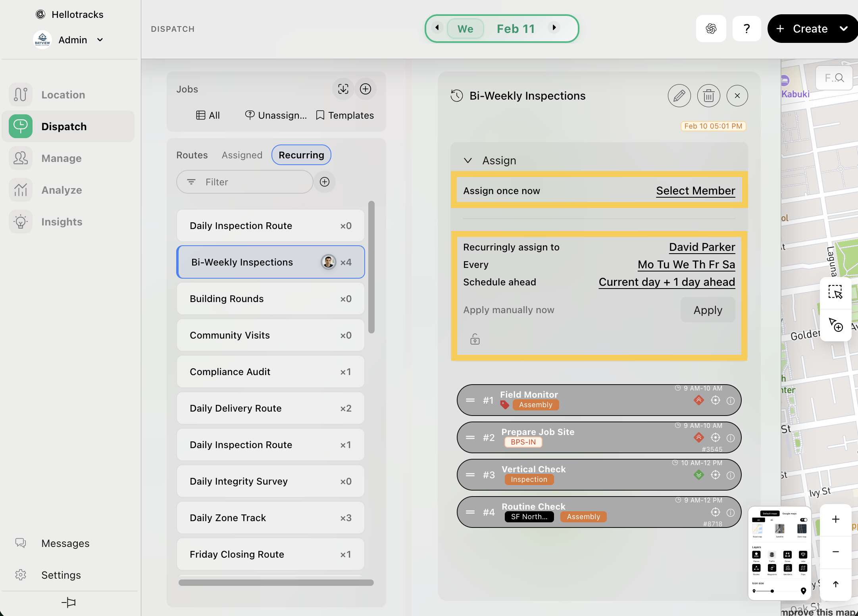The image size is (858, 616).
Task: Open the Templates tab in Jobs
Action: coord(345,115)
